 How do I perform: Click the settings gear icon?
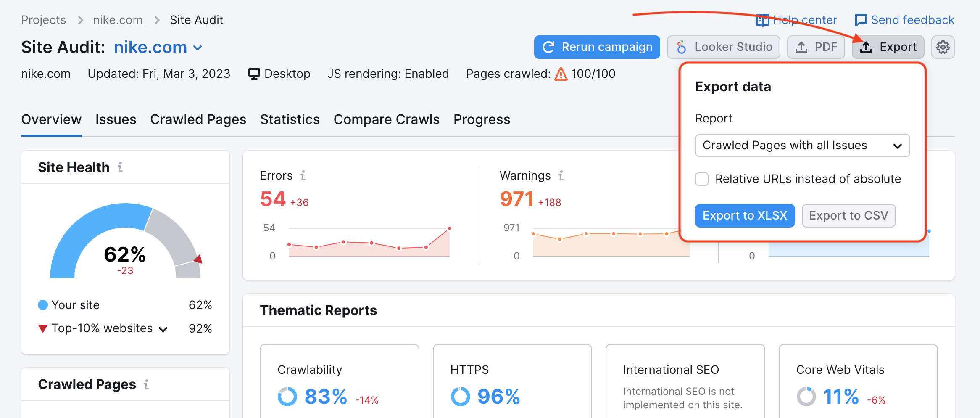943,47
